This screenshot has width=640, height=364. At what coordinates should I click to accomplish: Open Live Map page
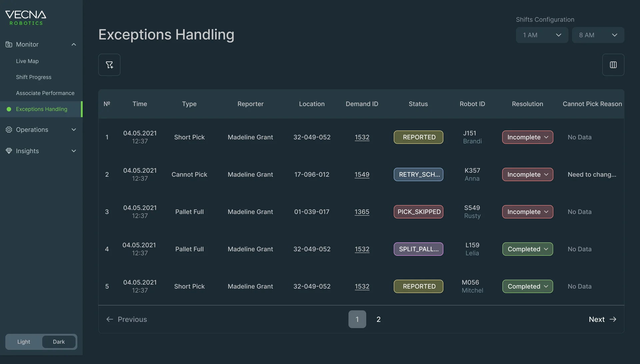27,61
